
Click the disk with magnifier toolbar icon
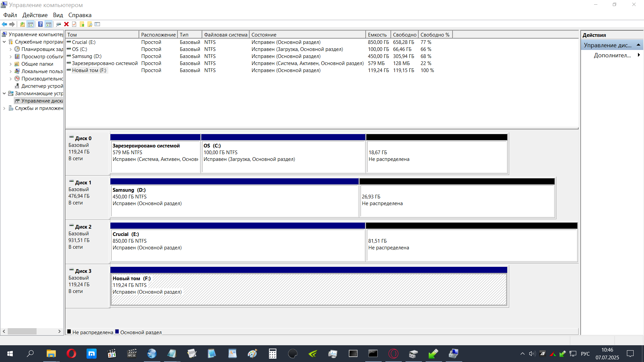tap(58, 24)
